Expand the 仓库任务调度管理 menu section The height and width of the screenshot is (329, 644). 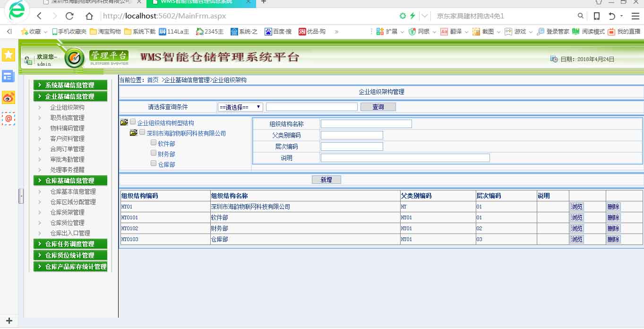tap(70, 244)
